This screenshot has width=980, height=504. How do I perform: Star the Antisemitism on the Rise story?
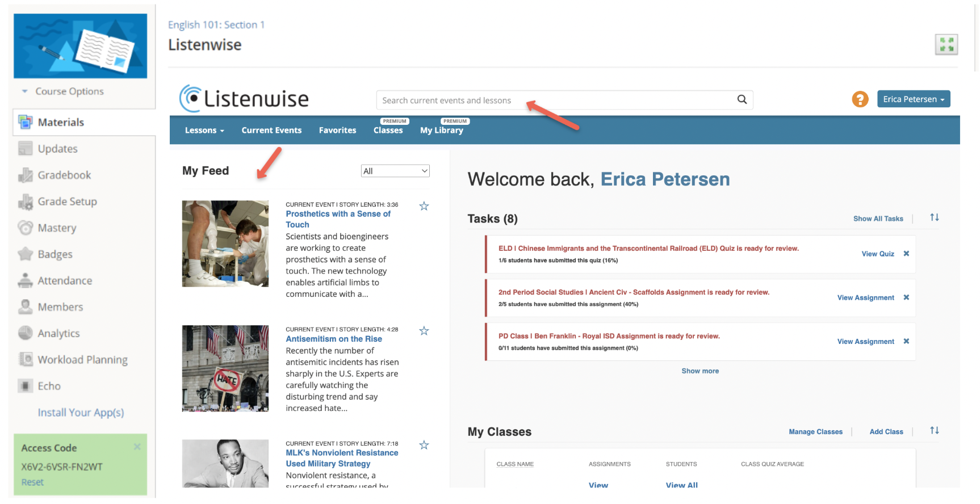pos(424,331)
